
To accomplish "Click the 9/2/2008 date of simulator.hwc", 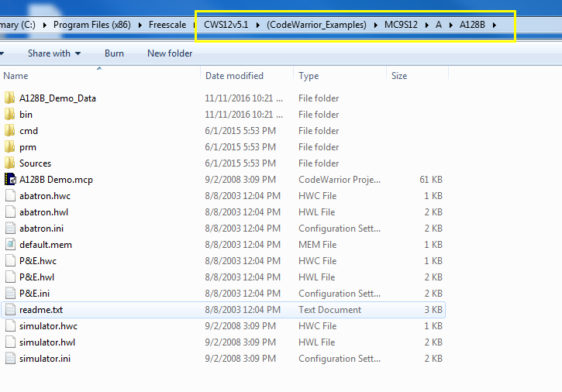I will [240, 326].
